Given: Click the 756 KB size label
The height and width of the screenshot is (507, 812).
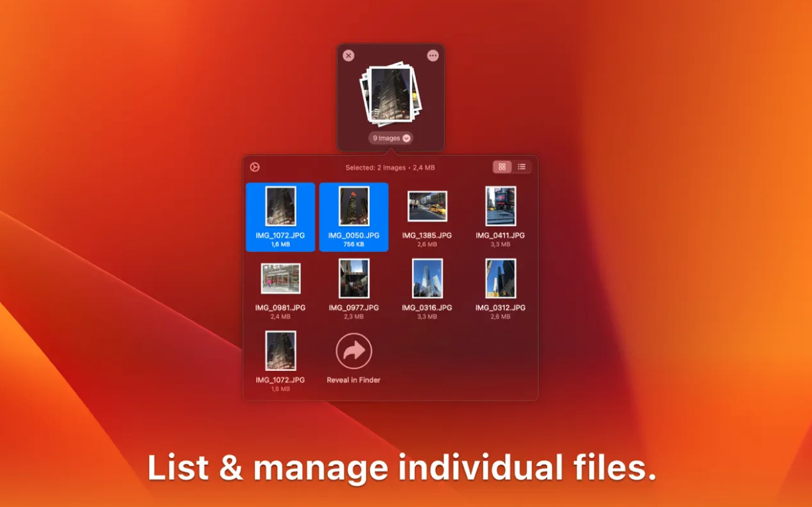Looking at the screenshot, I should (354, 245).
